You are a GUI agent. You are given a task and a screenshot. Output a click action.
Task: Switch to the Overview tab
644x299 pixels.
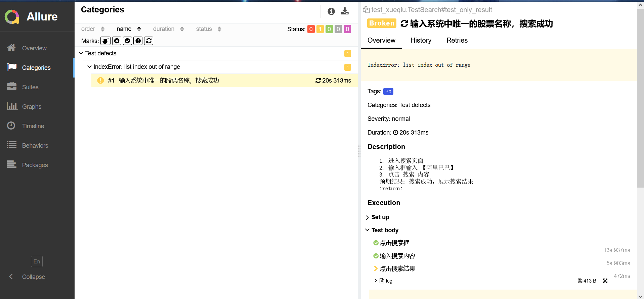coord(381,40)
